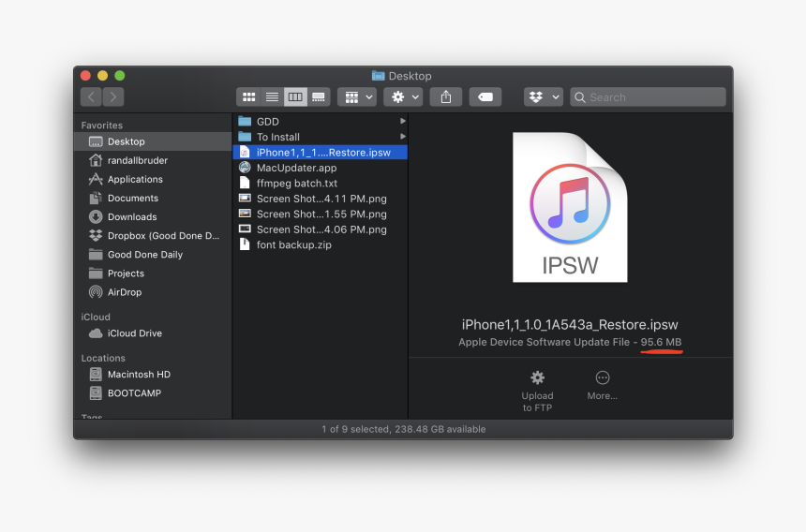Select MacUpdater.app
The image size is (806, 532).
pyautogui.click(x=321, y=168)
